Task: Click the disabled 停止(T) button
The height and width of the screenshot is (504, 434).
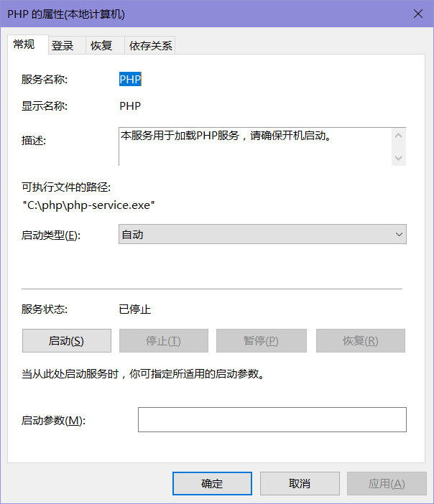Action: (x=164, y=341)
